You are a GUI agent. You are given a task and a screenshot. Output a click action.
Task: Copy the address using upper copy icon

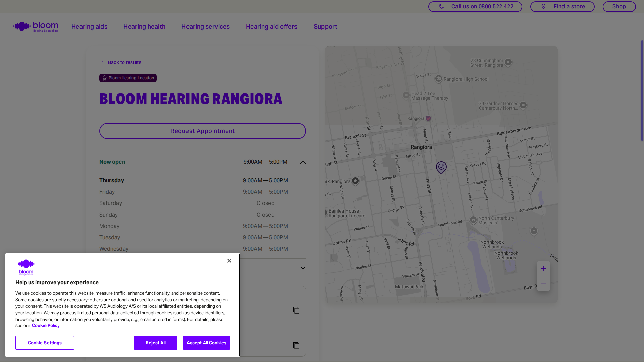pos(296,310)
